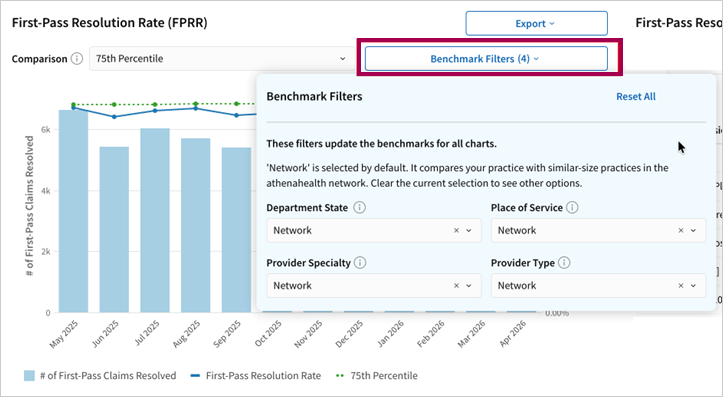
Task: Clear the Department State Network selection
Action: 456,231
